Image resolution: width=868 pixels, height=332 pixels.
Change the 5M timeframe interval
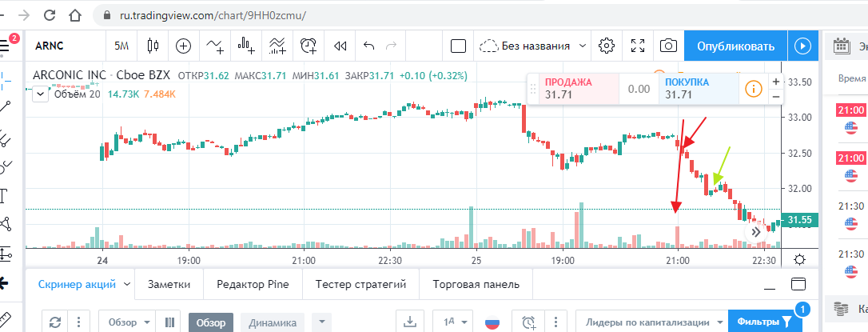pyautogui.click(x=122, y=46)
